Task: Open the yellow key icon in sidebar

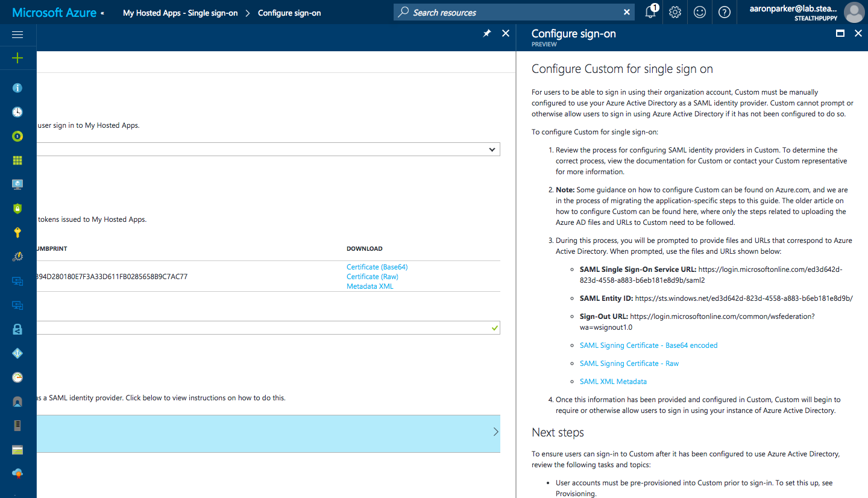Action: [x=17, y=233]
